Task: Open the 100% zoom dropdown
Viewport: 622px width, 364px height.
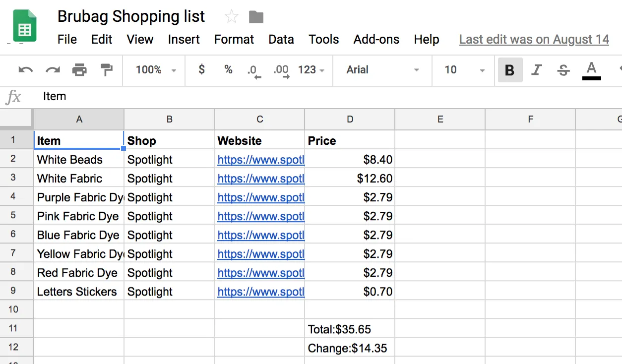Action: (x=156, y=70)
